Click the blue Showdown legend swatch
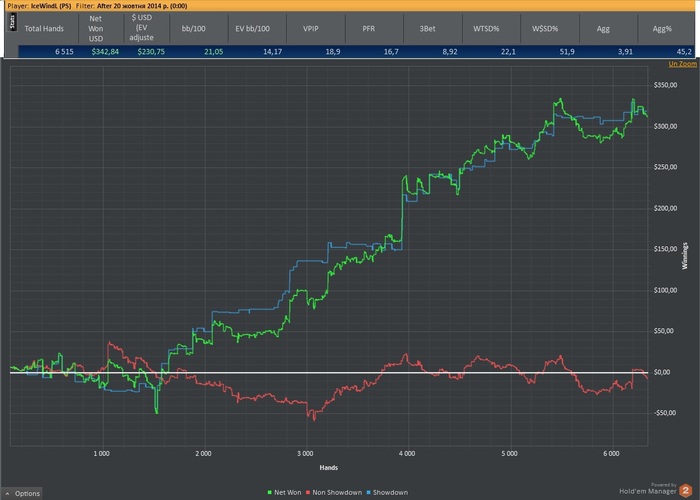The height and width of the screenshot is (500, 700). tap(369, 493)
